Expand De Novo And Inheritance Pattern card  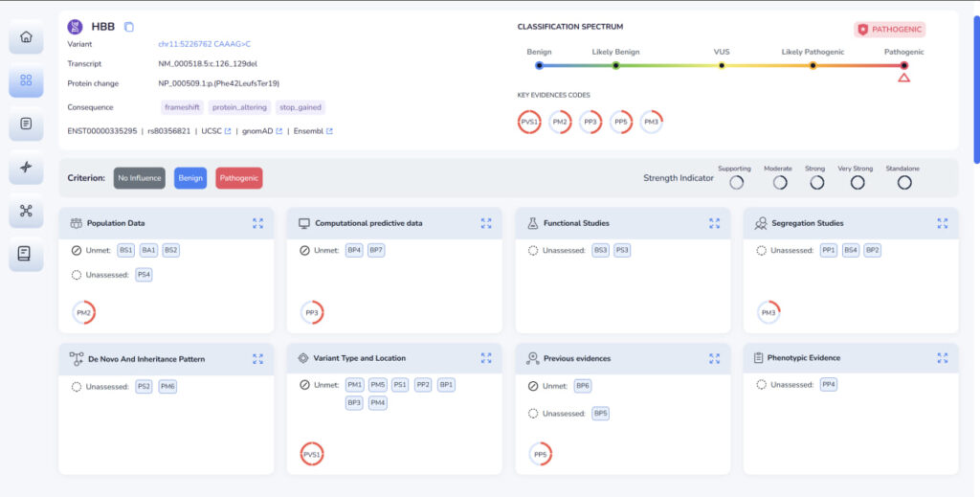pyautogui.click(x=257, y=359)
